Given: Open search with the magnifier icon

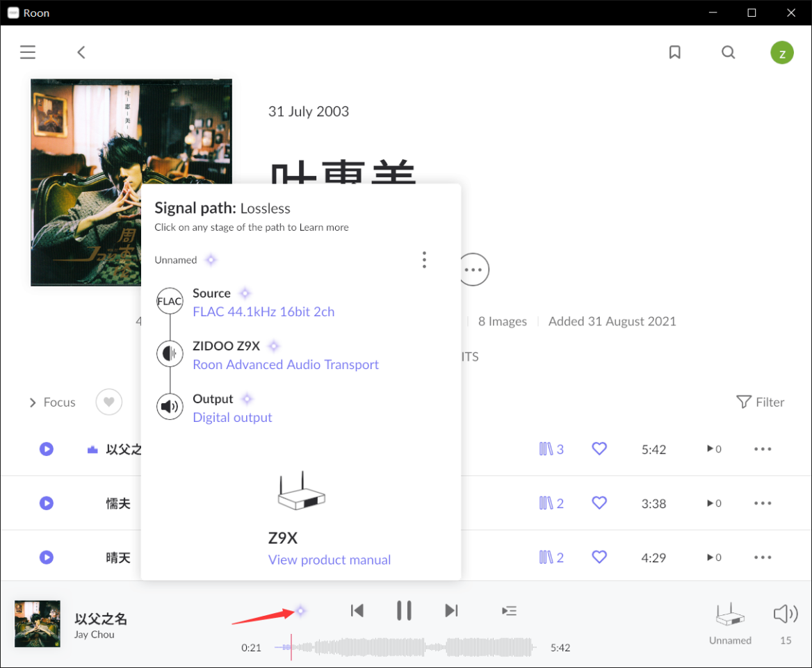Looking at the screenshot, I should (728, 52).
